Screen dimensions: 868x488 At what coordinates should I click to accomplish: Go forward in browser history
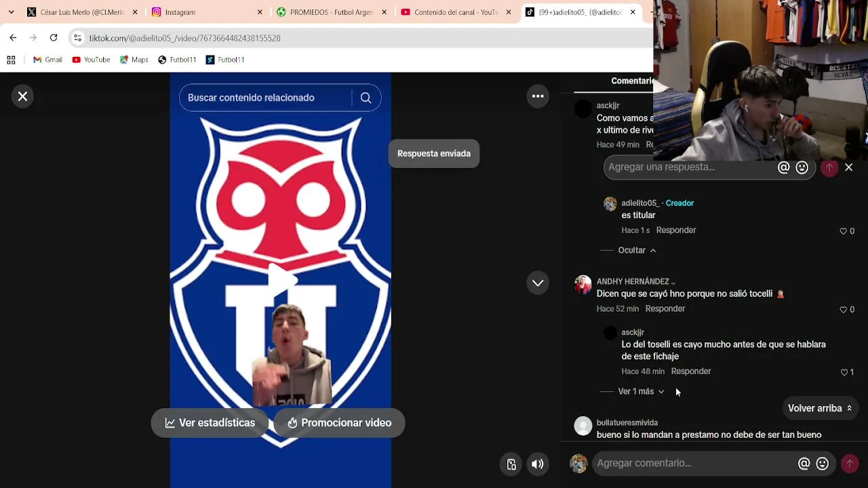point(33,38)
